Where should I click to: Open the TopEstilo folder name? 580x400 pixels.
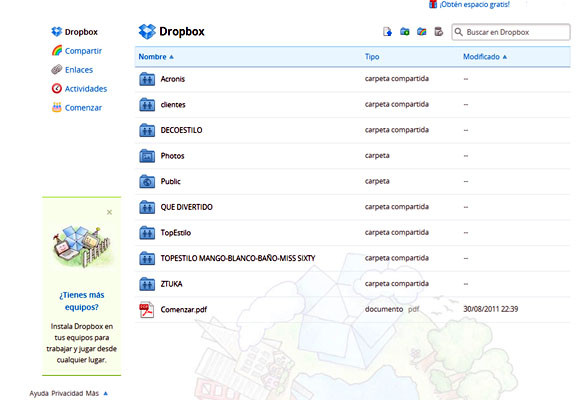[x=176, y=232]
